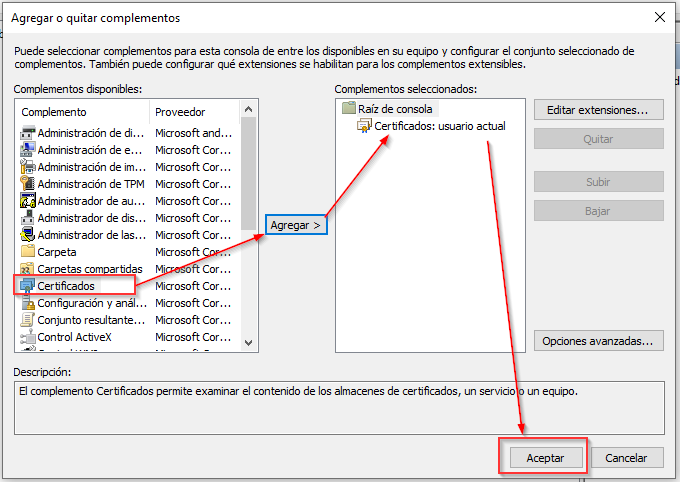
Task: Open Opciones avanzadas
Action: tap(598, 341)
